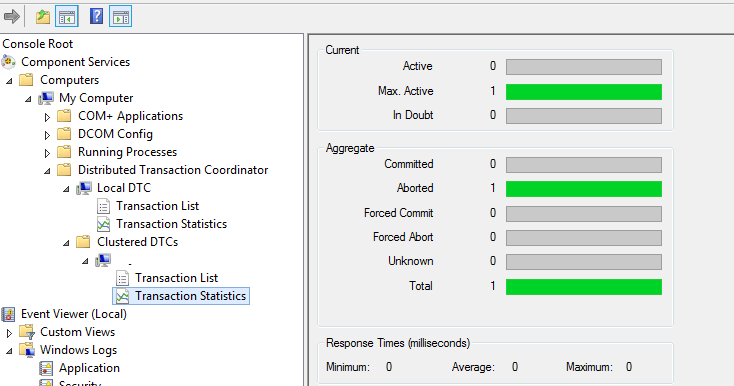Select Transaction Statistics under Local DTC

[171, 224]
